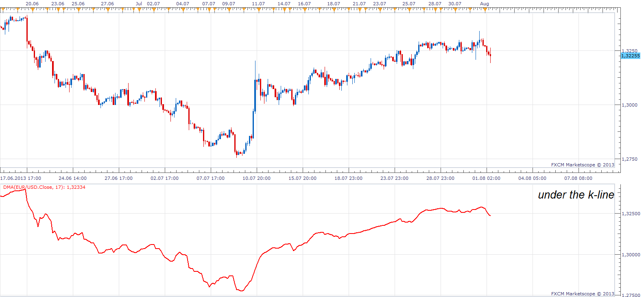The width and height of the screenshot is (644, 297).
Task: Click the 1,2750 price axis label
Action: tap(629, 159)
